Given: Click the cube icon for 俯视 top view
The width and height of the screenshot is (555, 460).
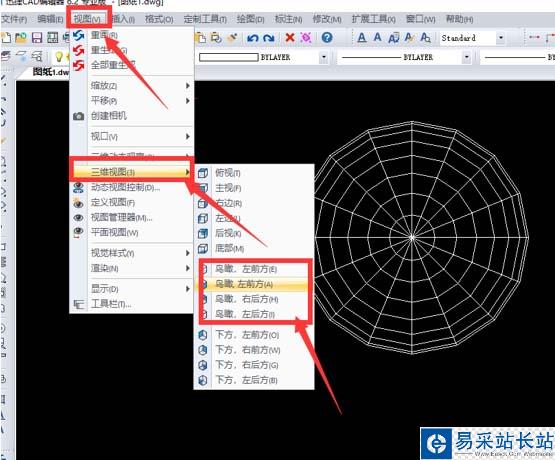Looking at the screenshot, I should click(202, 173).
